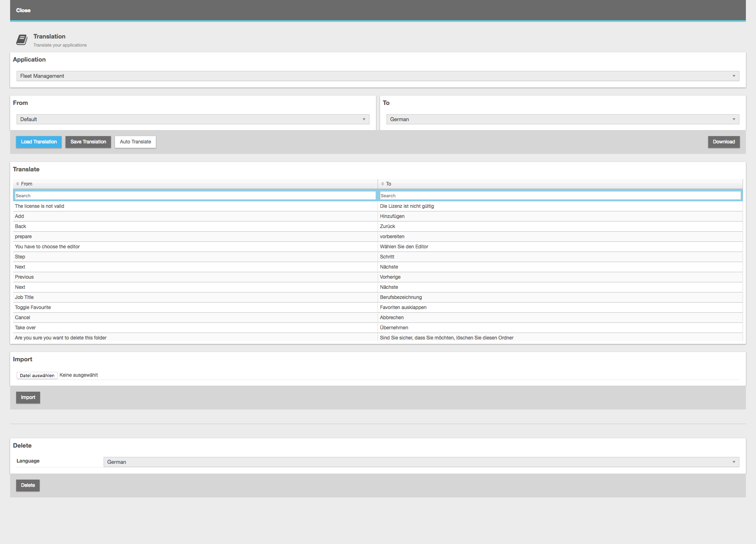Click the 'Toggle Favourite' source cell
The width and height of the screenshot is (756, 544).
pyautogui.click(x=195, y=307)
